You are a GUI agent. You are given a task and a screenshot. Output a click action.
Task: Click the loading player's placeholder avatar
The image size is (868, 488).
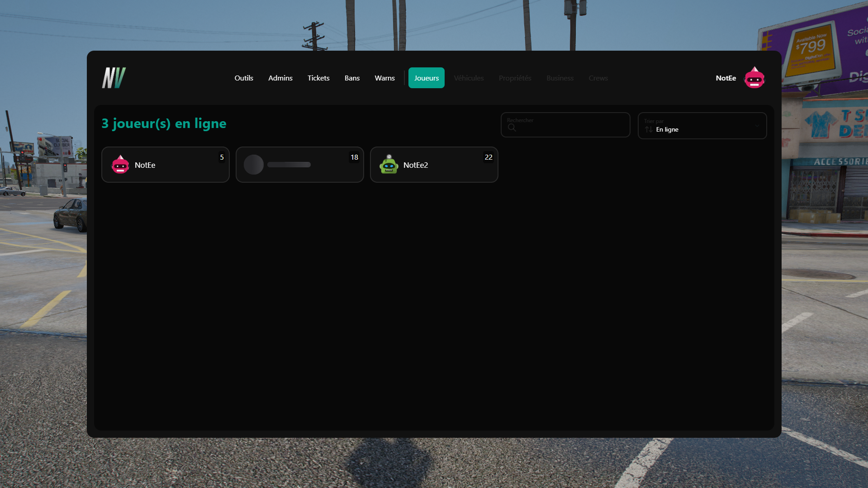click(x=253, y=165)
